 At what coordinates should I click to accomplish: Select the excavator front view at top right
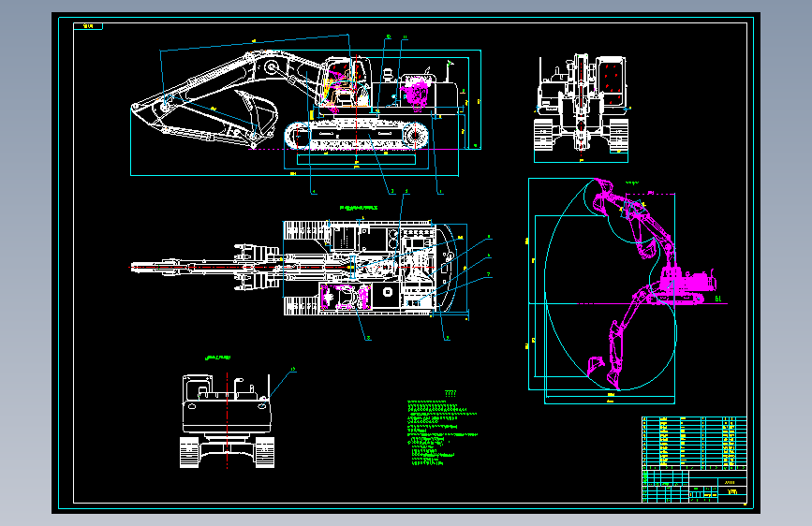pos(581,103)
